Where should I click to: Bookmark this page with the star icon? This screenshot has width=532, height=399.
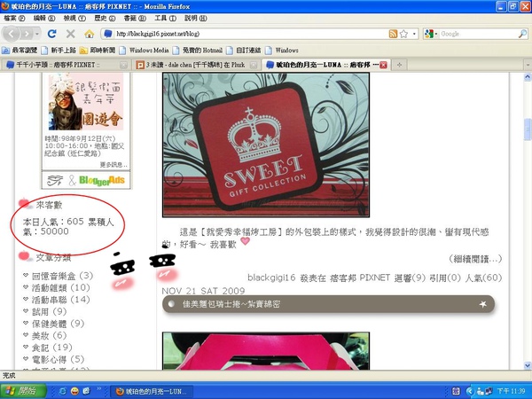[403, 34]
